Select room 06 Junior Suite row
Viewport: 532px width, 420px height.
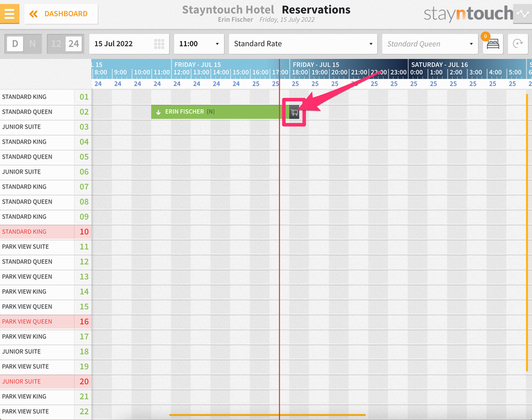pos(46,172)
